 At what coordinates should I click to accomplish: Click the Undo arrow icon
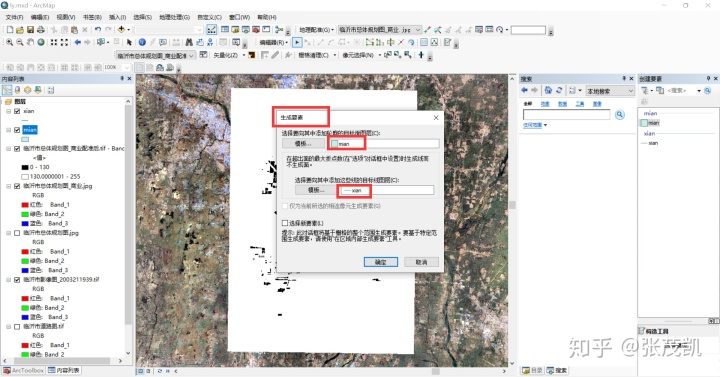point(98,30)
